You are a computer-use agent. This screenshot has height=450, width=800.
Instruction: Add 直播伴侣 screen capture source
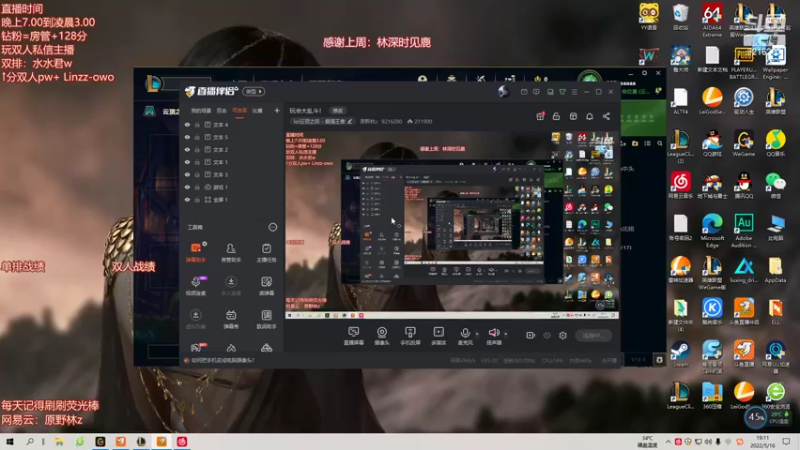coord(354,336)
